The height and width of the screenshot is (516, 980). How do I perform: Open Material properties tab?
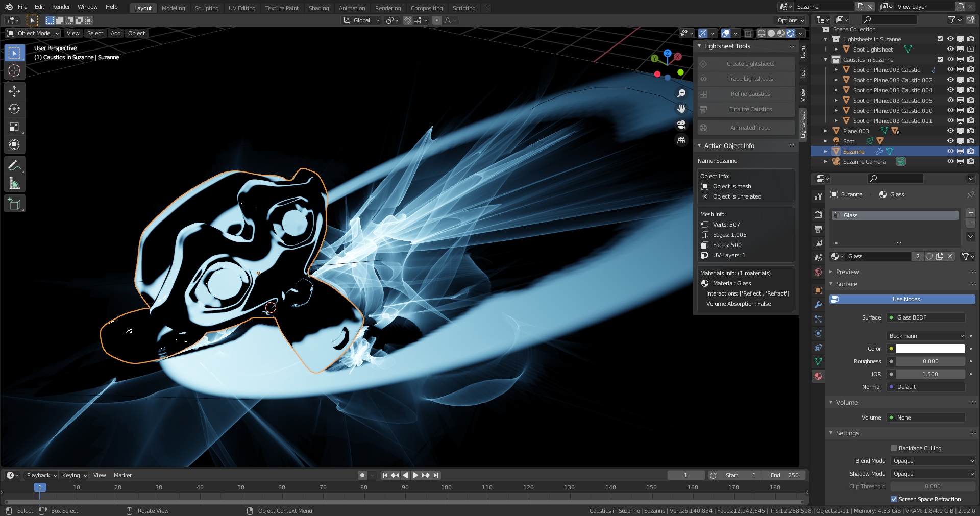coord(818,376)
